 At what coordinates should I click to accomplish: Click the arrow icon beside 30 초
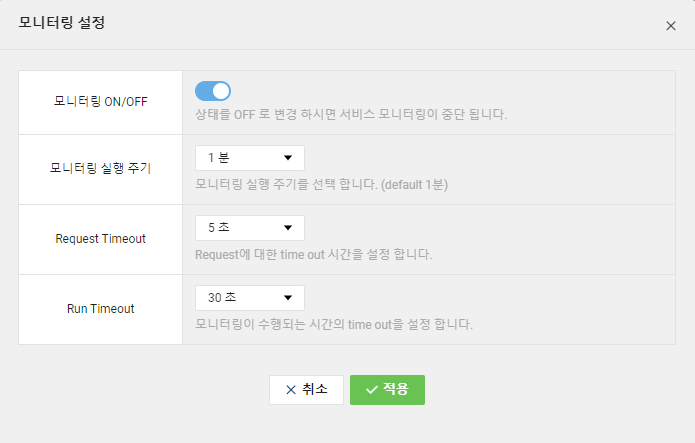[x=287, y=298]
